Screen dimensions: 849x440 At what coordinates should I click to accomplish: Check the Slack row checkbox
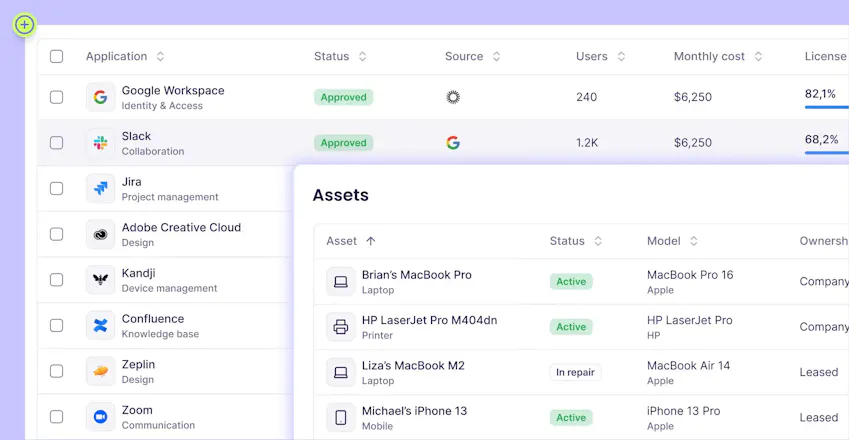pos(56,143)
